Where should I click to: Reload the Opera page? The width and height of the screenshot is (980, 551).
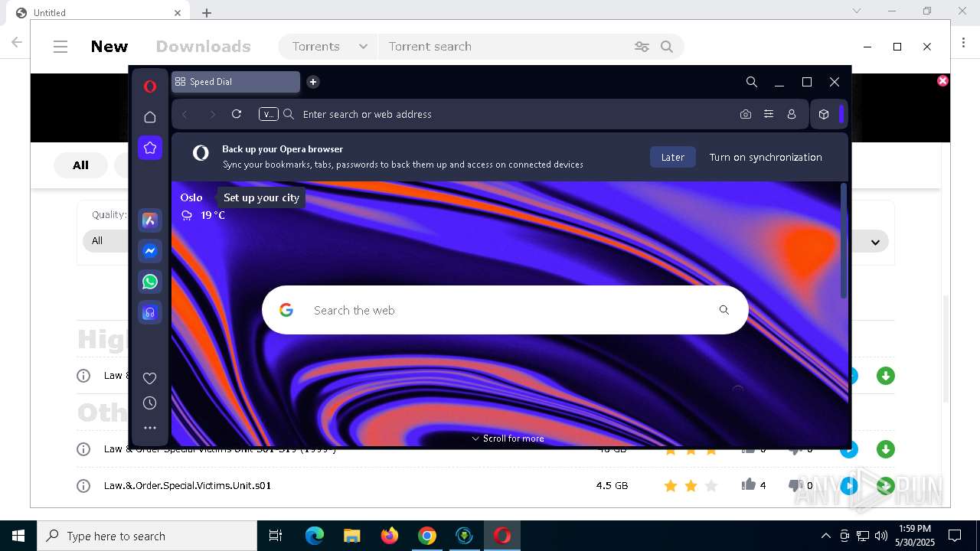(x=237, y=114)
